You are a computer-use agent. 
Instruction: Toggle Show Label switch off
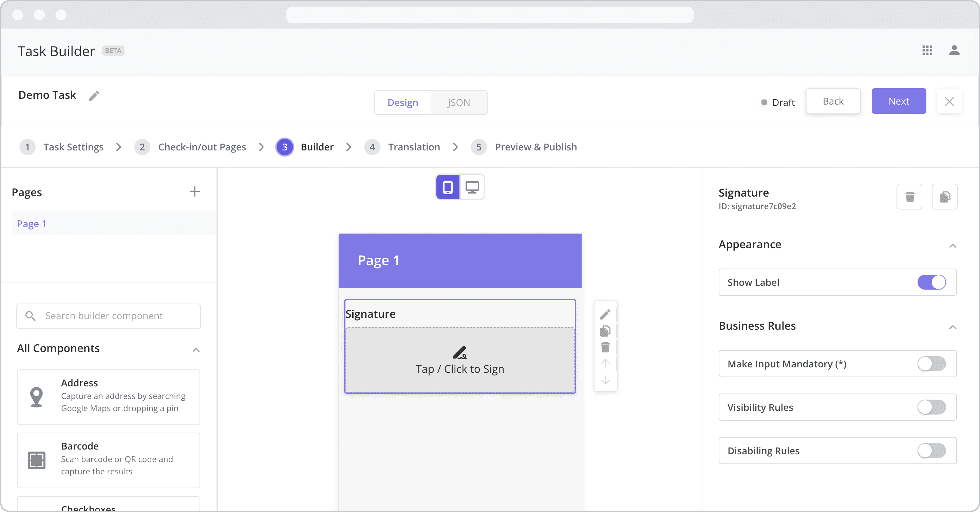931,282
